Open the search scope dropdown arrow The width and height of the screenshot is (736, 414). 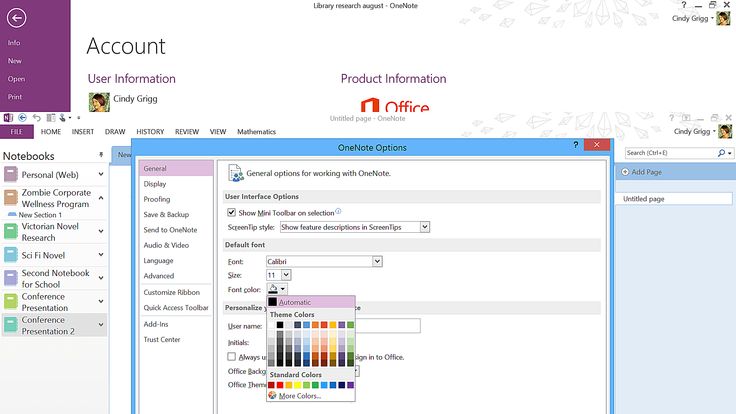coord(729,153)
